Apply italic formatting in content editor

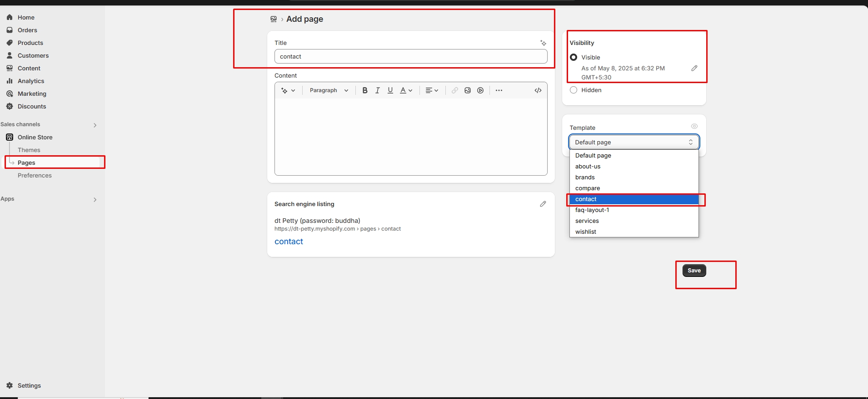click(377, 90)
